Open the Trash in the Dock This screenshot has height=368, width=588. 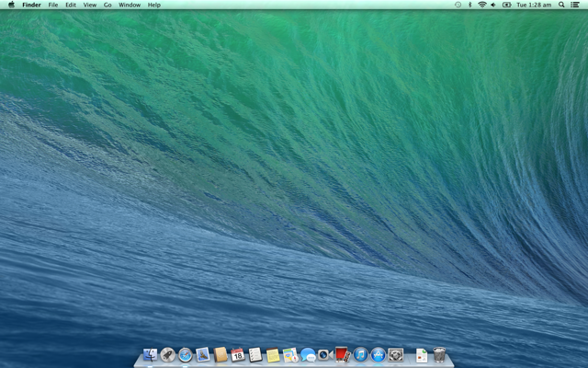pos(439,354)
